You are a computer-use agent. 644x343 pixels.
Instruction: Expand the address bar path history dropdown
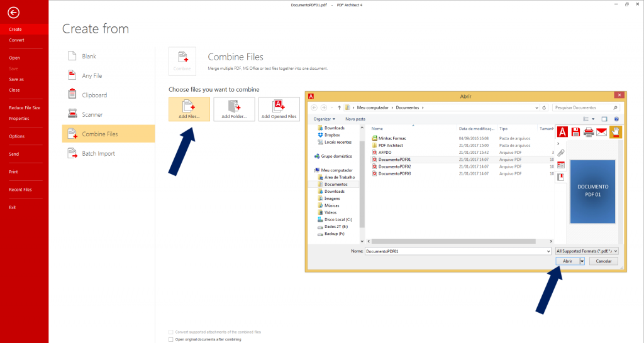[536, 107]
